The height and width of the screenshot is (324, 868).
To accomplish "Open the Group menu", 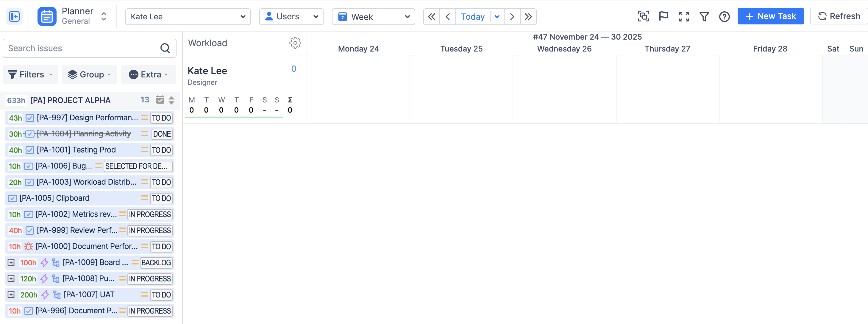I will pos(89,74).
